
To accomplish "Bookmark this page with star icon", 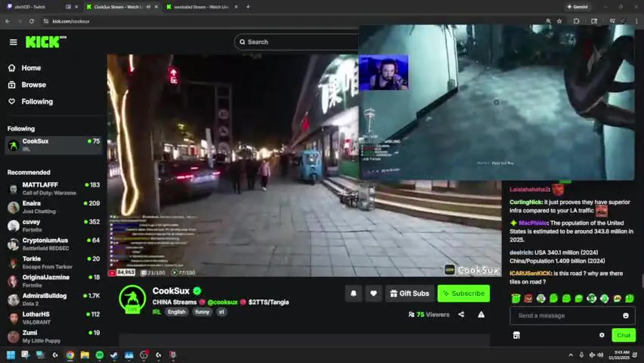I will pyautogui.click(x=559, y=21).
